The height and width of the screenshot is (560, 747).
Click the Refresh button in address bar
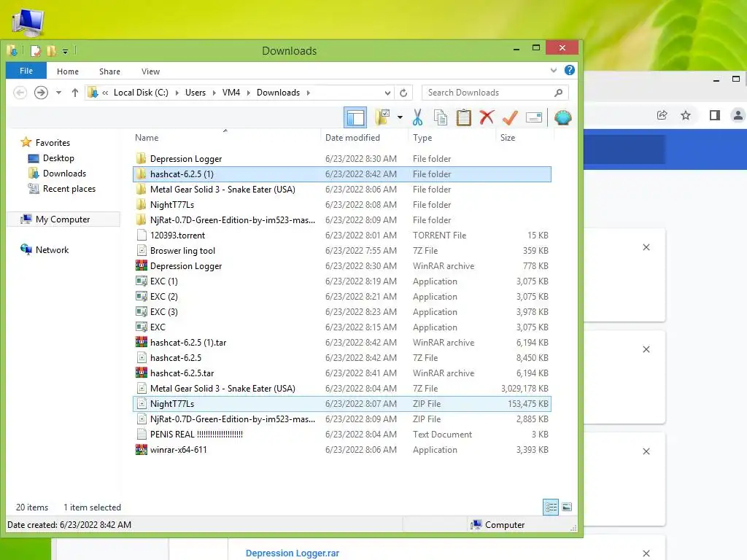[403, 93]
